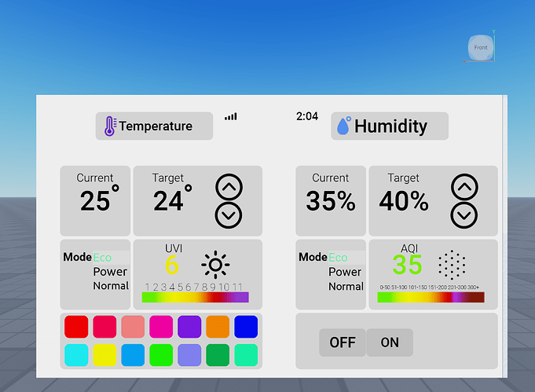535x392 pixels.
Task: Select Power mode for temperature
Action: [110, 272]
